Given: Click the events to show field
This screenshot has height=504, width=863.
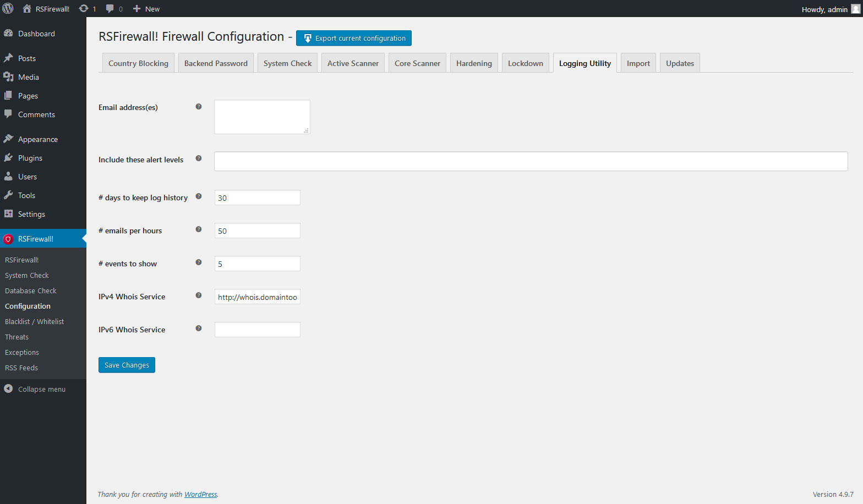Looking at the screenshot, I should pos(257,264).
